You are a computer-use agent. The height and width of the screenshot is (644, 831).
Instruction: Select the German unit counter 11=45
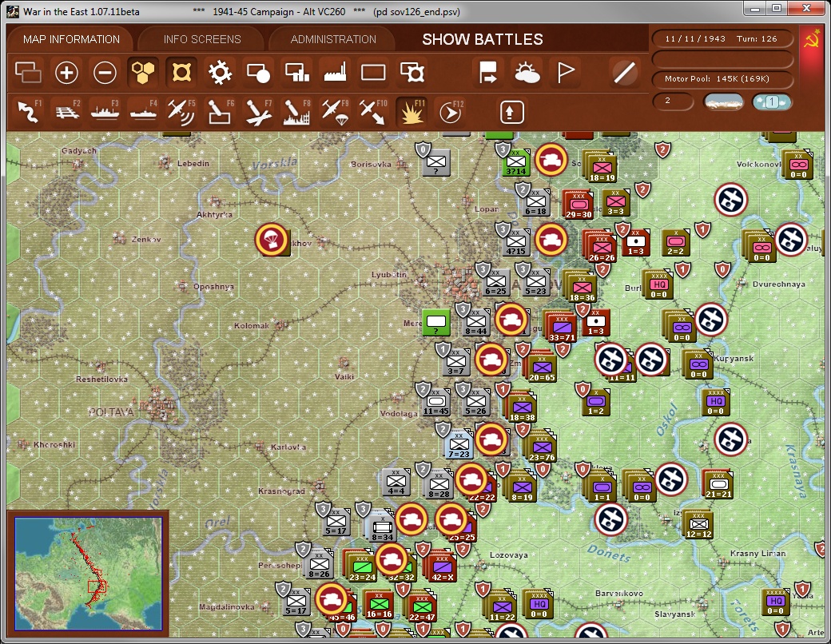click(436, 403)
